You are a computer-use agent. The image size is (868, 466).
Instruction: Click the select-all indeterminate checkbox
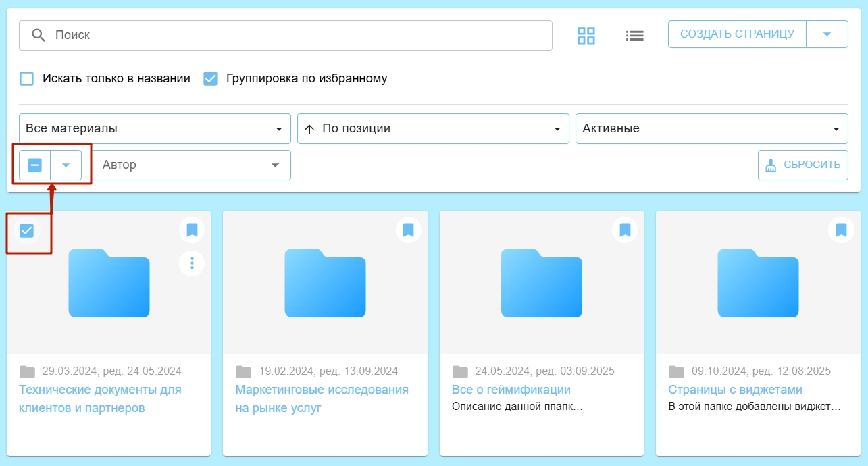tap(35, 165)
